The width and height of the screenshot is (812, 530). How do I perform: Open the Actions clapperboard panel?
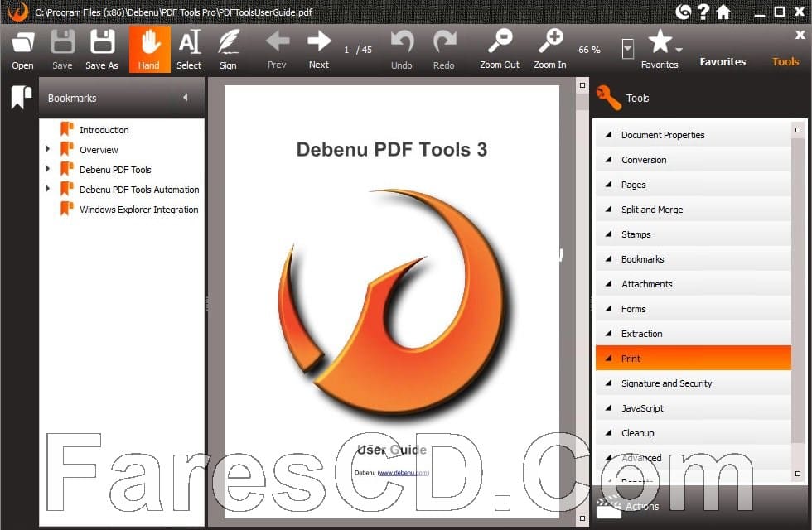tap(609, 506)
